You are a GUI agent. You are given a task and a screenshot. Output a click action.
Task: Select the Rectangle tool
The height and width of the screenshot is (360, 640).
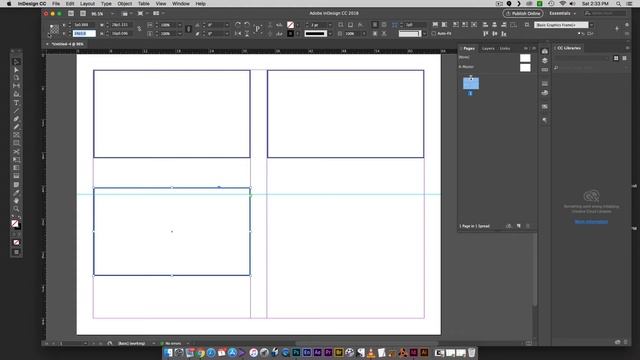click(x=16, y=143)
